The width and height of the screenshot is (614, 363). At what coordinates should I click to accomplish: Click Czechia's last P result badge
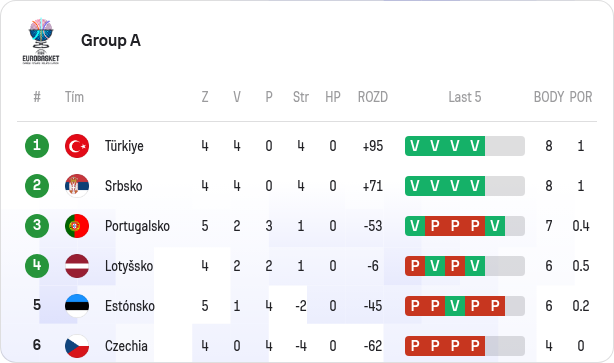point(475,346)
